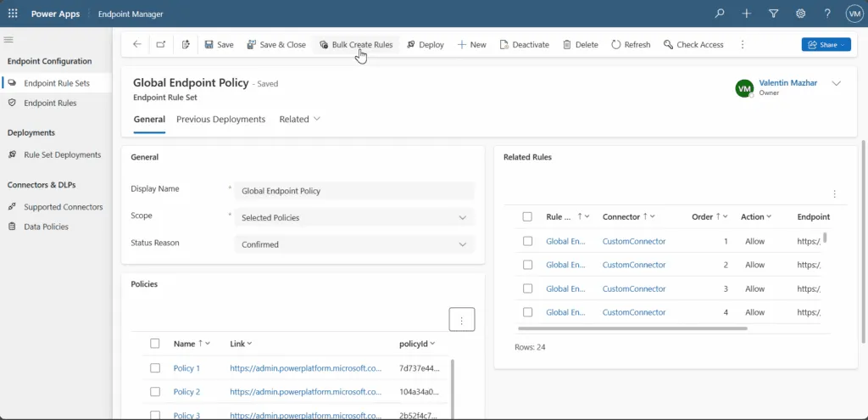Screen dimensions: 868x420
Task: Check the rule row with order 2
Action: (527, 265)
